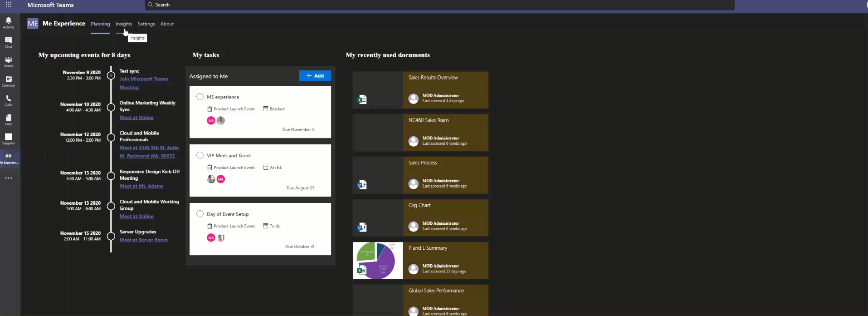This screenshot has height=316, width=868.
Task: Click Meet at Online under Marketing Weekly Sync
Action: [x=137, y=118]
